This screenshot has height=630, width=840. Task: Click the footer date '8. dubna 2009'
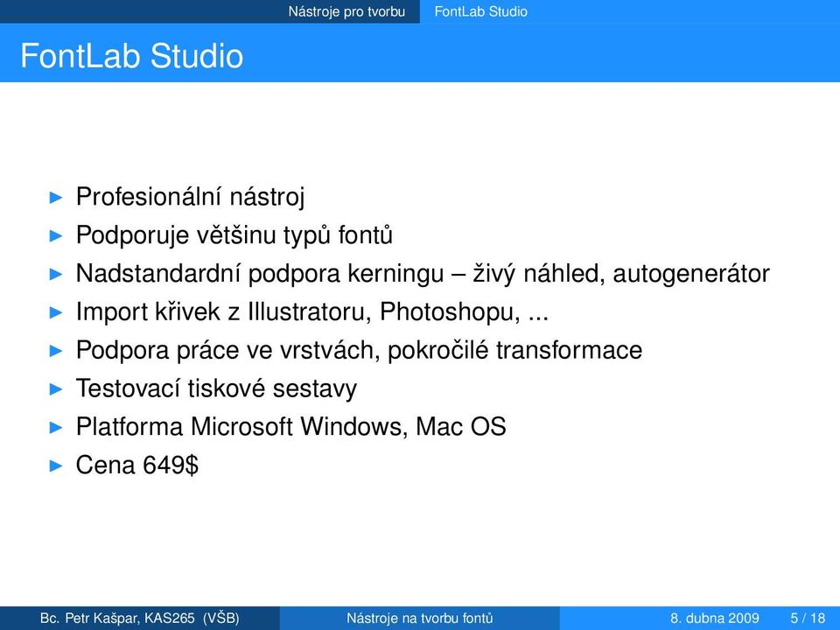(715, 619)
